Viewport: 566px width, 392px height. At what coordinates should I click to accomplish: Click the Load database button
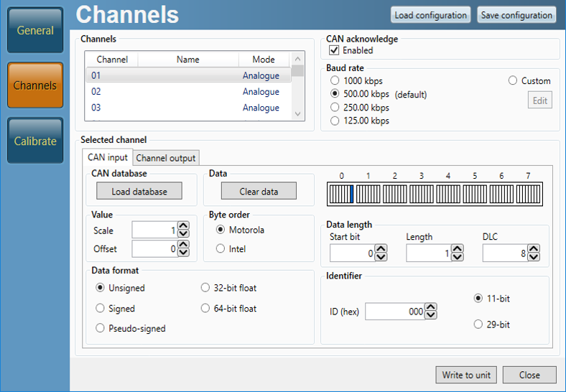pyautogui.click(x=139, y=191)
